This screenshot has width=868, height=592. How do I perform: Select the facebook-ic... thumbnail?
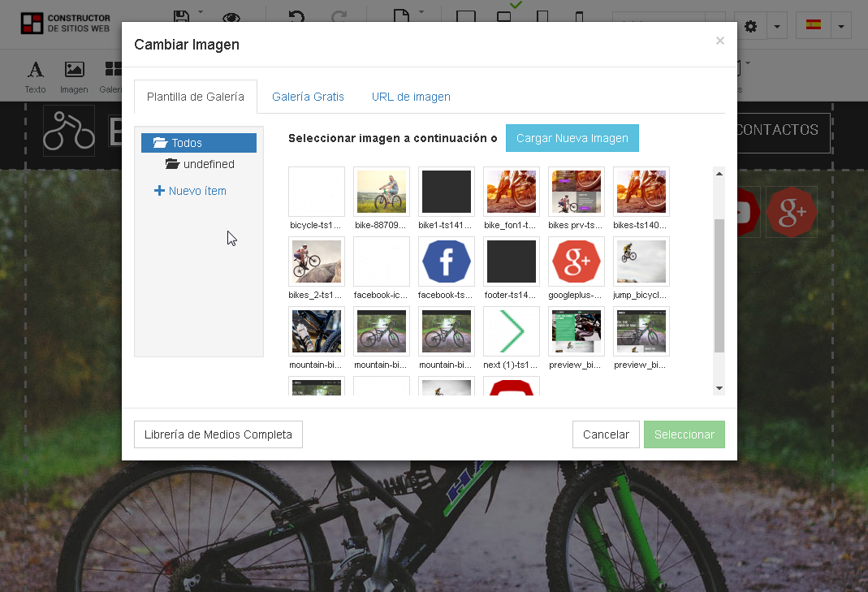point(382,261)
